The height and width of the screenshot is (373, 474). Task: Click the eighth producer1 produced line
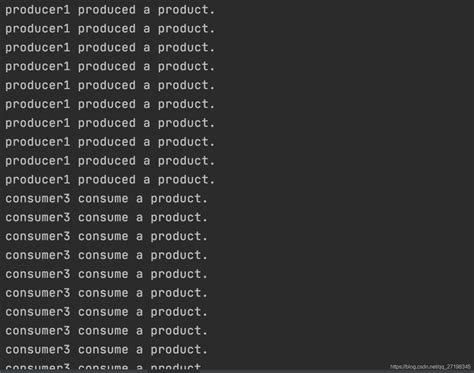(x=110, y=142)
